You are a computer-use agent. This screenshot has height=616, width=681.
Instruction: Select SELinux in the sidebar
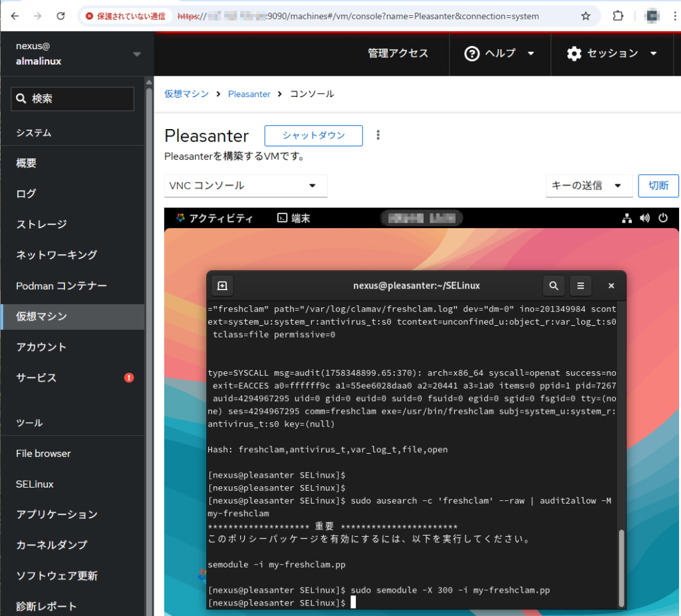35,484
